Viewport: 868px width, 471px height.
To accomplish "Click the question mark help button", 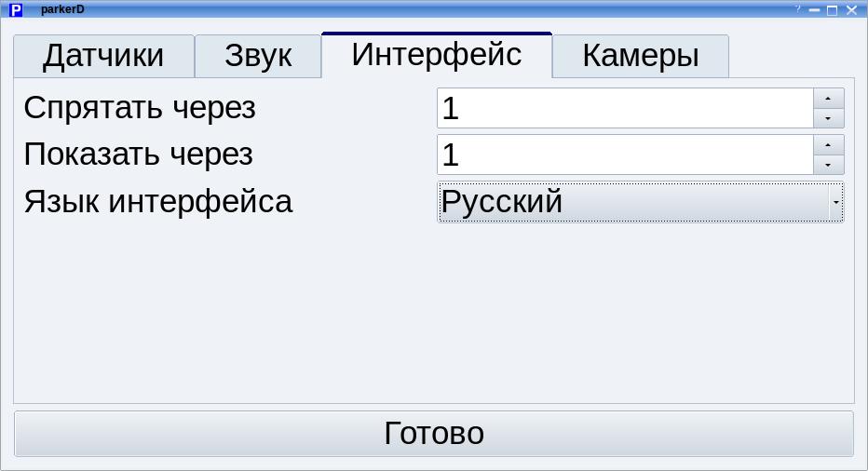I will [x=798, y=9].
